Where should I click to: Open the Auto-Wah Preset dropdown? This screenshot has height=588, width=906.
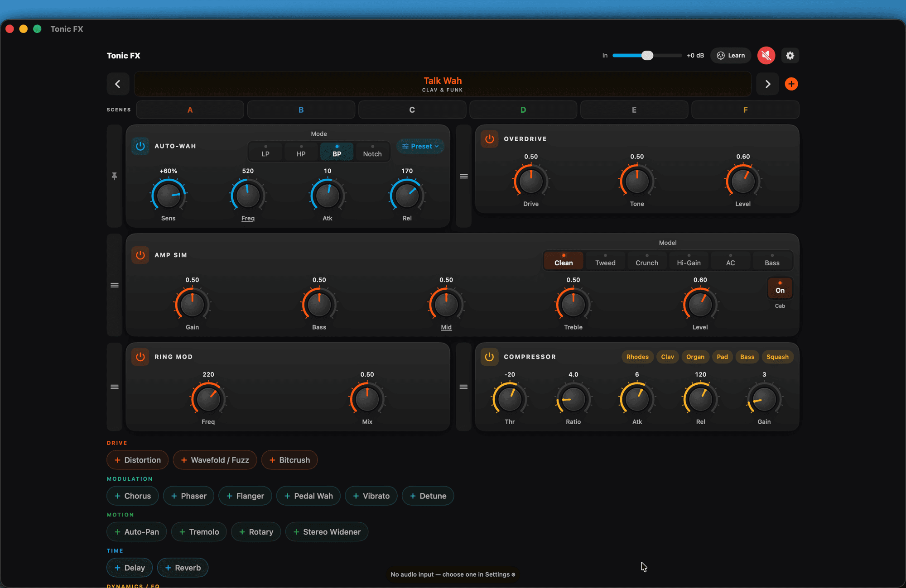420,146
